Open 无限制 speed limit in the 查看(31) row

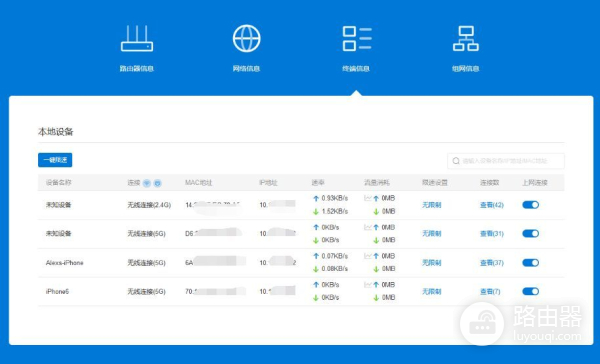tap(432, 233)
